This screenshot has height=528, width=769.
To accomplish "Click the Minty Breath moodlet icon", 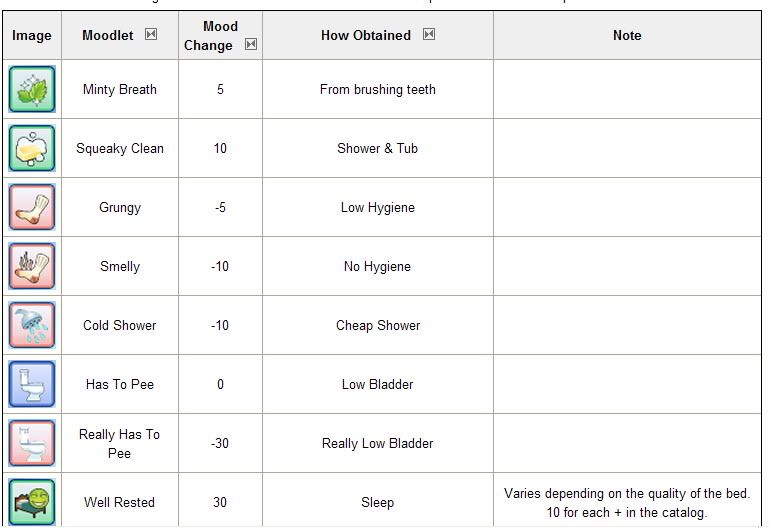I will (x=32, y=89).
